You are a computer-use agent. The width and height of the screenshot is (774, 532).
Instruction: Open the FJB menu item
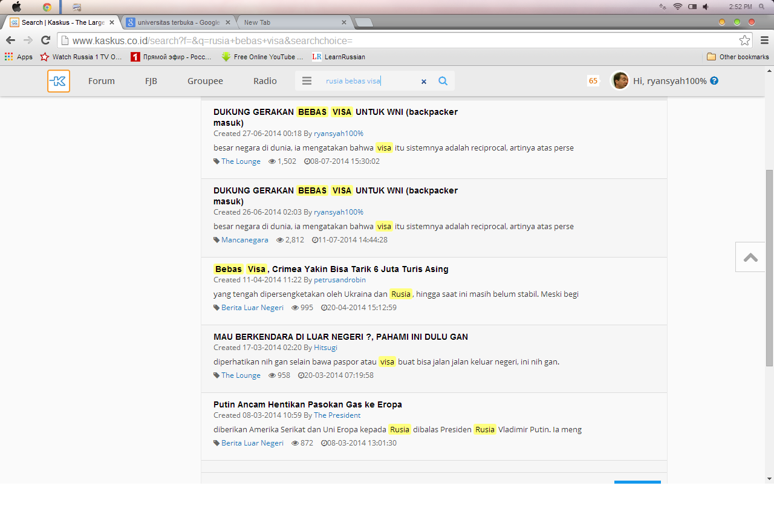[x=151, y=81]
